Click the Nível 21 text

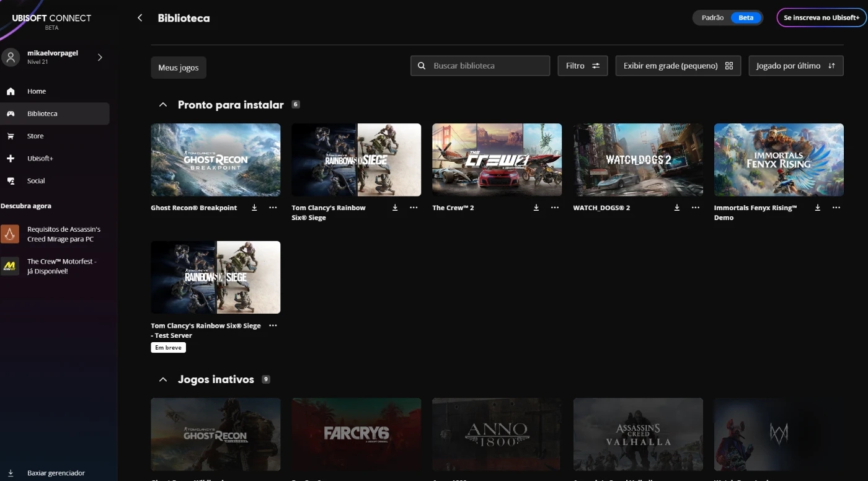[38, 62]
